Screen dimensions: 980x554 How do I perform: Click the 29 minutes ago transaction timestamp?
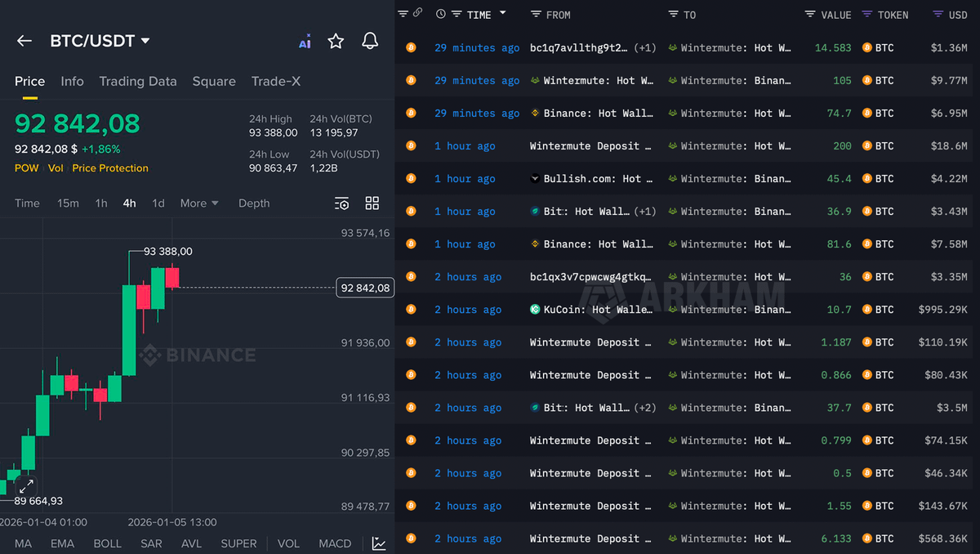pyautogui.click(x=476, y=47)
